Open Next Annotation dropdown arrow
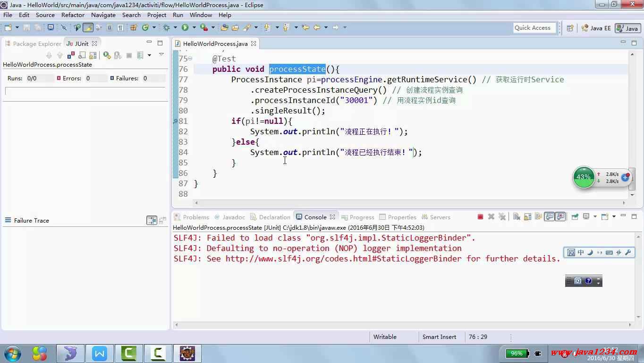Screen dimensions: 644x363 point(277,27)
